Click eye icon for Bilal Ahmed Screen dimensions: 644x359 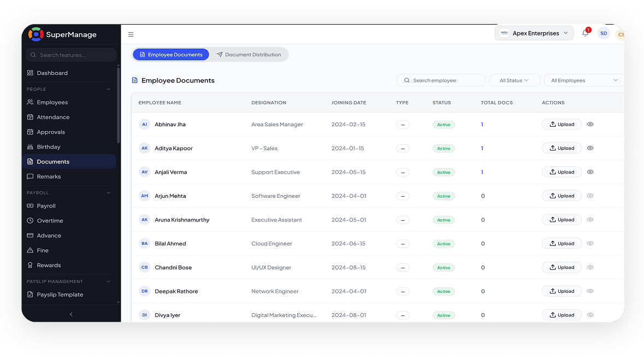590,244
